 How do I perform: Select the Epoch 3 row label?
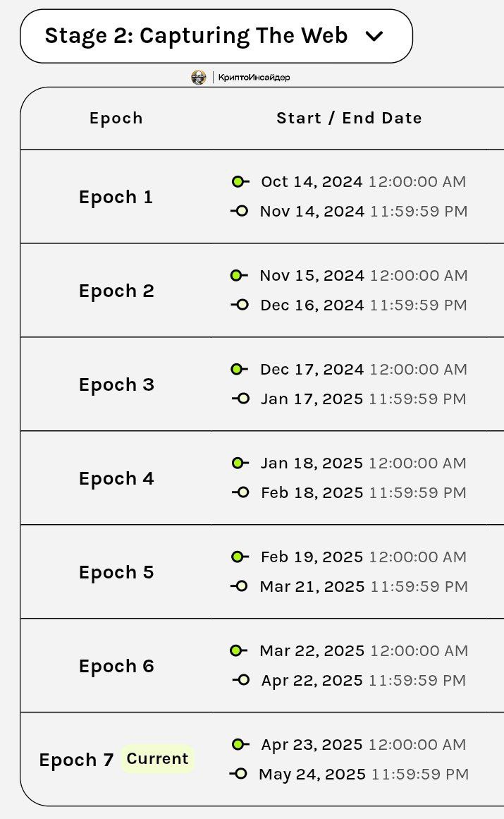tap(116, 384)
